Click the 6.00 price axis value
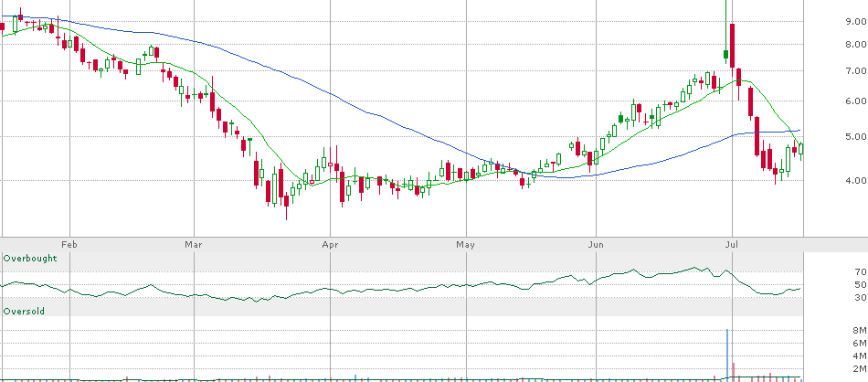 856,101
